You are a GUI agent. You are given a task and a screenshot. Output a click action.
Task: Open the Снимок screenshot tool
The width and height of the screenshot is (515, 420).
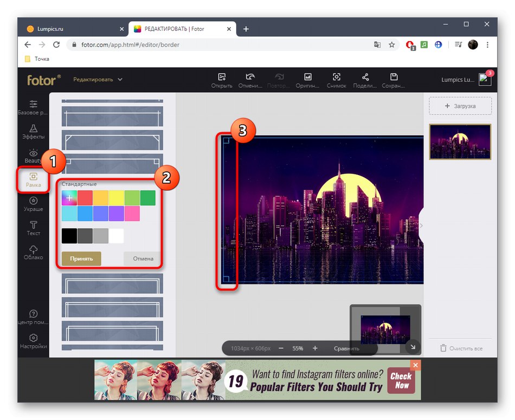337,80
